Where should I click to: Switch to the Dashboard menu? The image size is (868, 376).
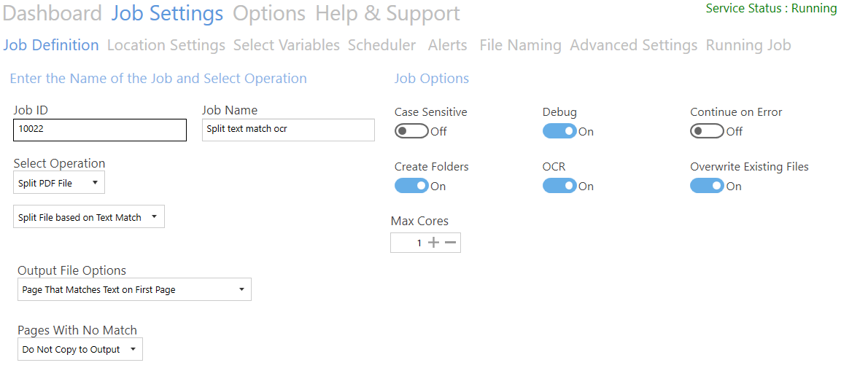(x=52, y=13)
